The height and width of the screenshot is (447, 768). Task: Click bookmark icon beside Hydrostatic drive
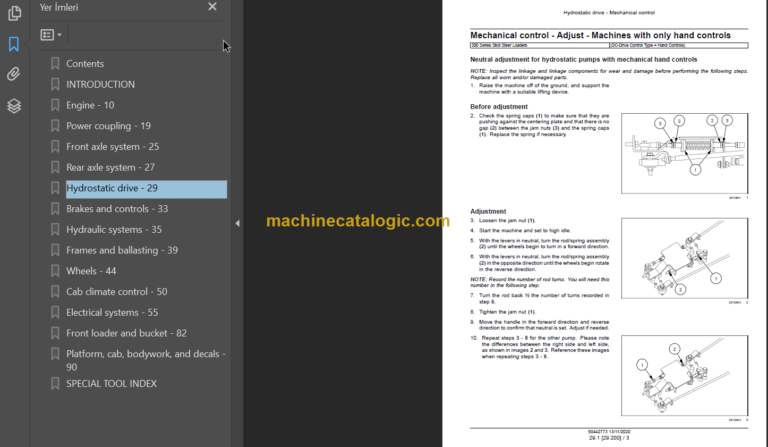point(55,188)
